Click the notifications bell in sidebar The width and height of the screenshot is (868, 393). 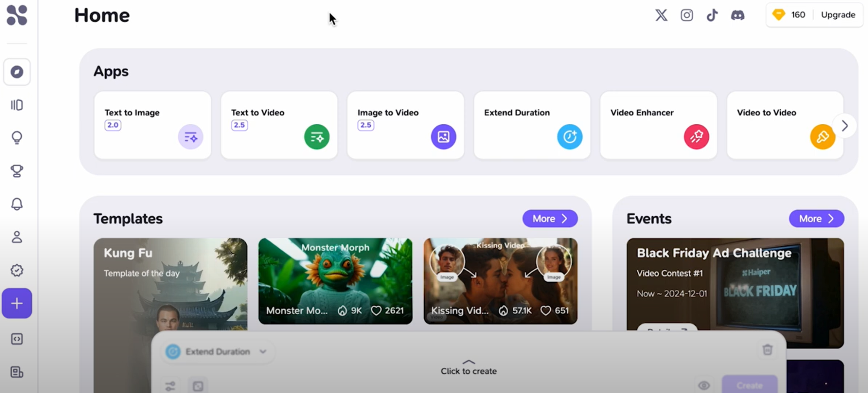pyautogui.click(x=17, y=204)
